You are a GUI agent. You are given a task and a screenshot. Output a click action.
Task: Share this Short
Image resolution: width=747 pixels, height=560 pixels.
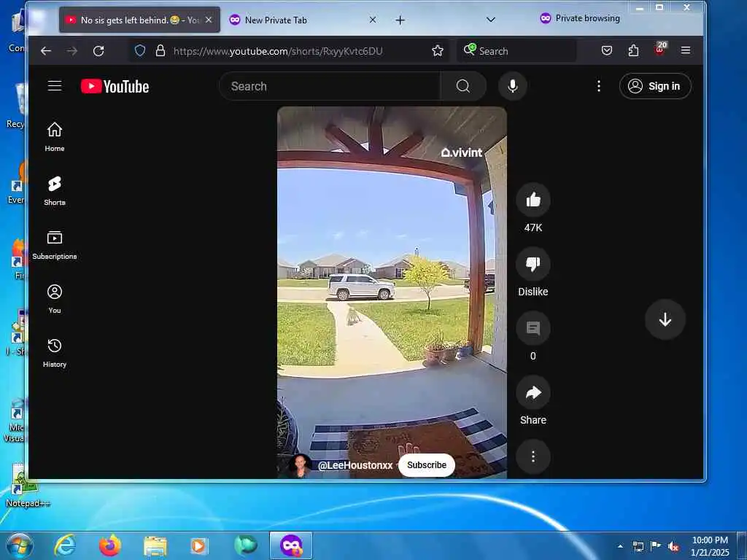[x=533, y=392]
